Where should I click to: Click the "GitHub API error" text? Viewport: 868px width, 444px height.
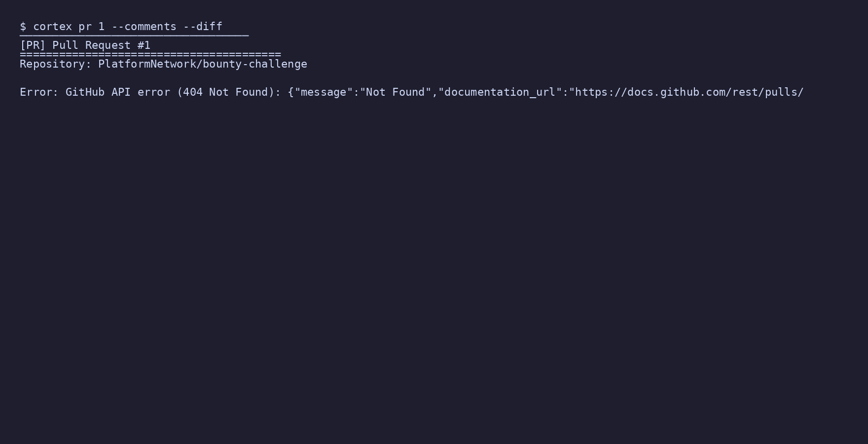pyautogui.click(x=118, y=92)
